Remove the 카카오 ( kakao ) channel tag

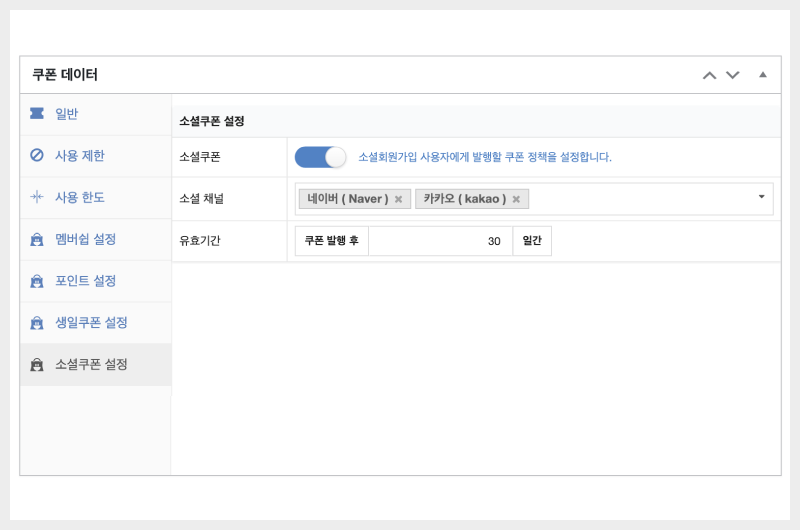coord(516,199)
